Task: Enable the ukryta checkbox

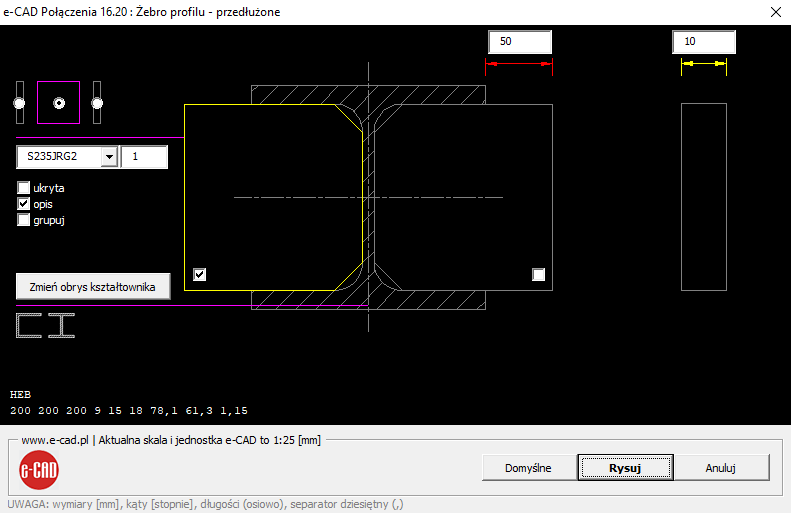Action: click(x=23, y=188)
